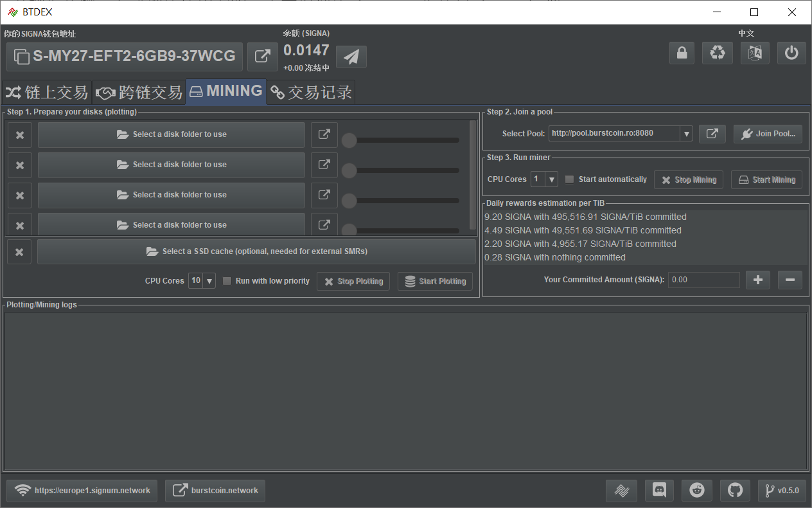
Task: Select a SSD cache folder
Action: tap(256, 252)
